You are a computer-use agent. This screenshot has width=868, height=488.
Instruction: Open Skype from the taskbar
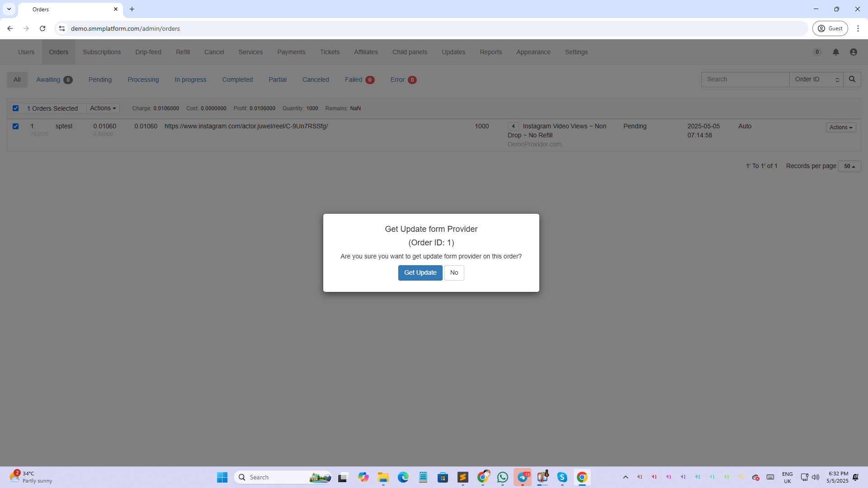point(562,477)
